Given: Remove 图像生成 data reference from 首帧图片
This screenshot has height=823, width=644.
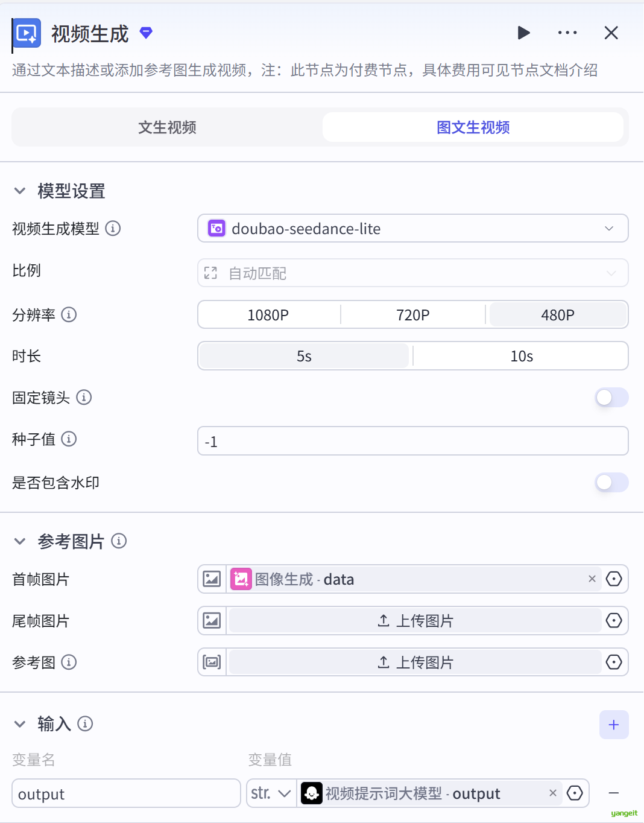Looking at the screenshot, I should tap(592, 579).
